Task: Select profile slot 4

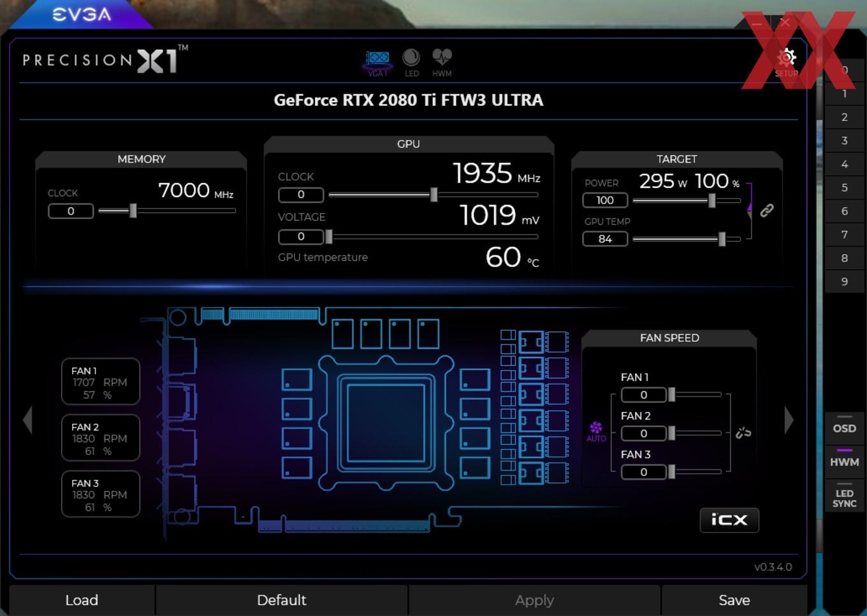Action: point(845,164)
